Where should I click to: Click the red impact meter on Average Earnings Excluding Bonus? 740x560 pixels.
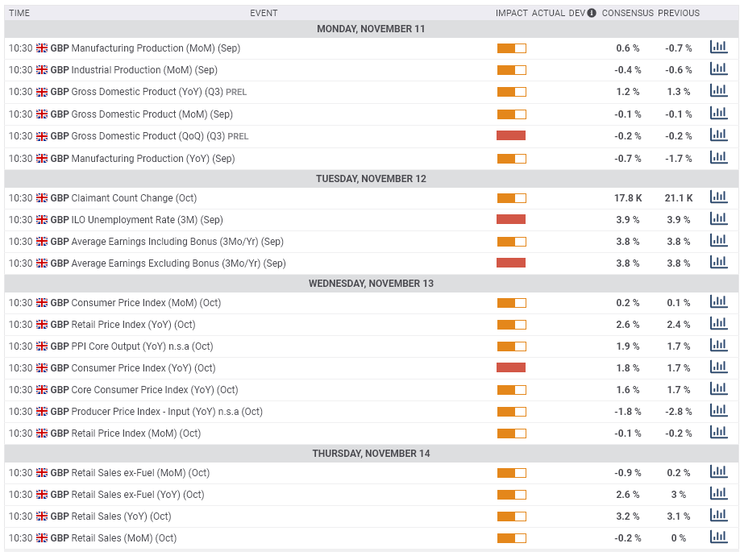(x=511, y=262)
